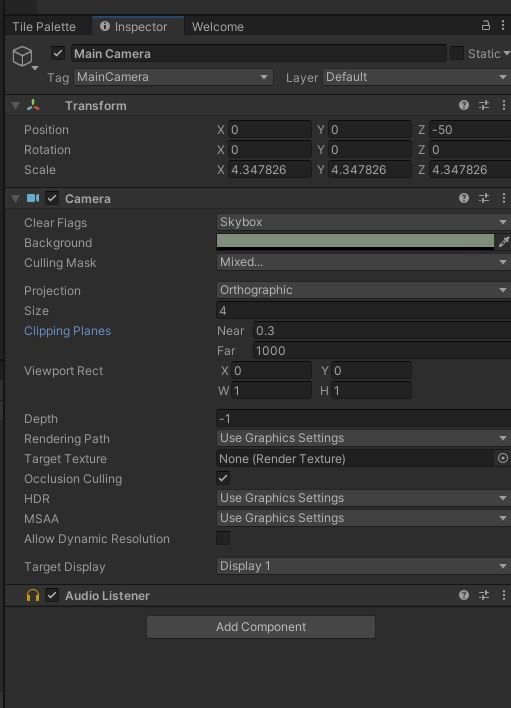
Task: Click the Background color swatch
Action: pos(355,242)
